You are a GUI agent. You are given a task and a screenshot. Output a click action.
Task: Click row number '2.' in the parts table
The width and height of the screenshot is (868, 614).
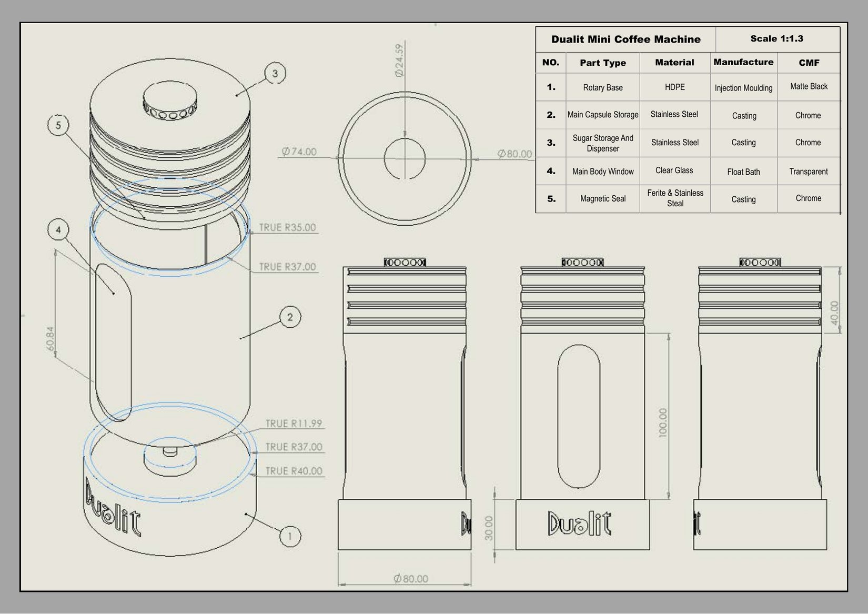tap(551, 115)
